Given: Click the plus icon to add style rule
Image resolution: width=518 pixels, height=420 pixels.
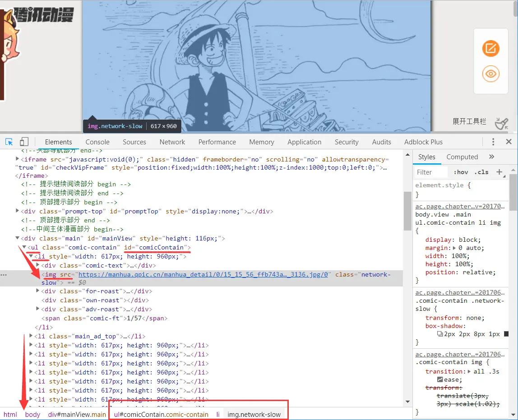Looking at the screenshot, I should (x=499, y=172).
